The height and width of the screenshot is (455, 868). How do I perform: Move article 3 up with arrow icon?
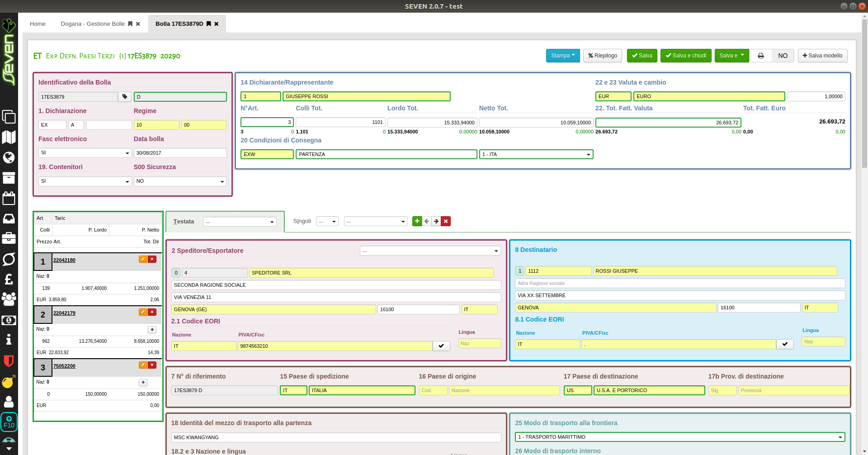(143, 383)
